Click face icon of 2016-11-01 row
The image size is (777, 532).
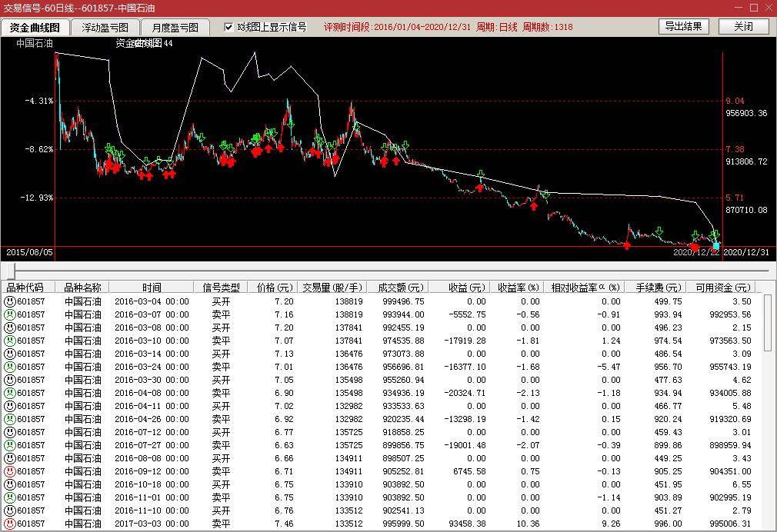[10, 497]
